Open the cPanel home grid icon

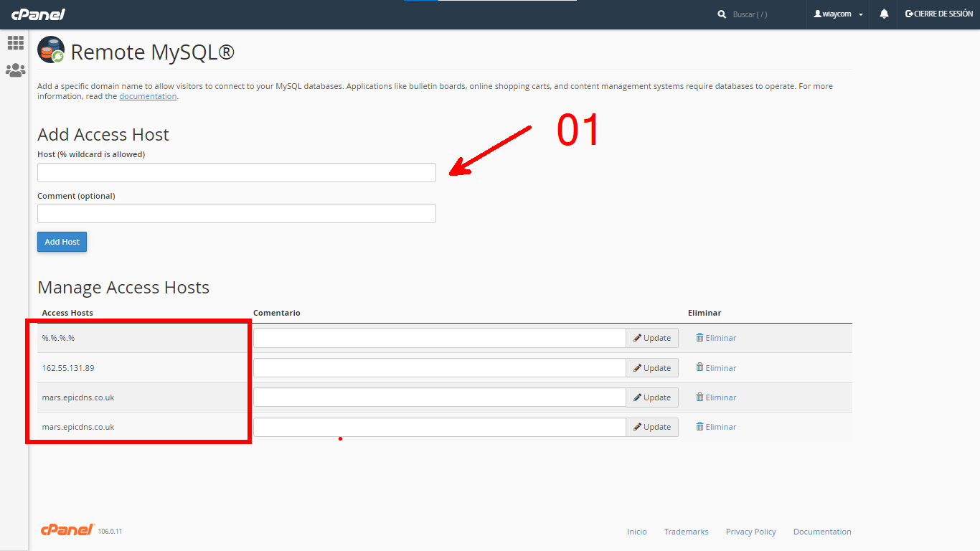pos(16,43)
